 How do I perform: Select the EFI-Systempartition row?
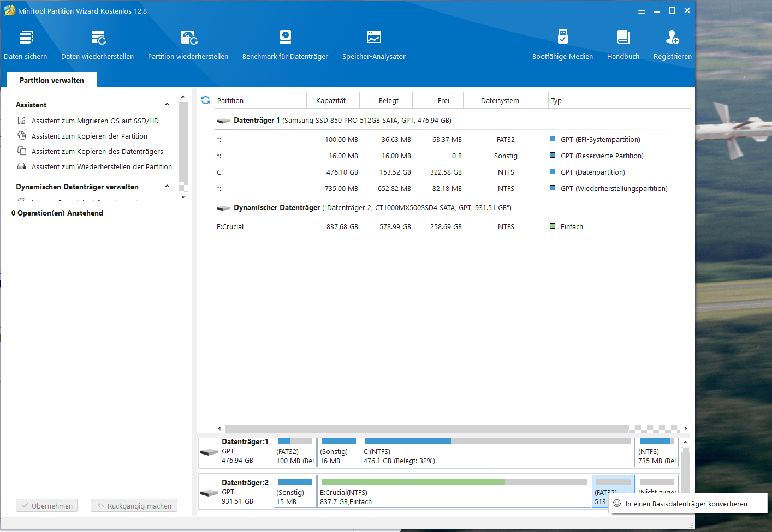coord(452,139)
